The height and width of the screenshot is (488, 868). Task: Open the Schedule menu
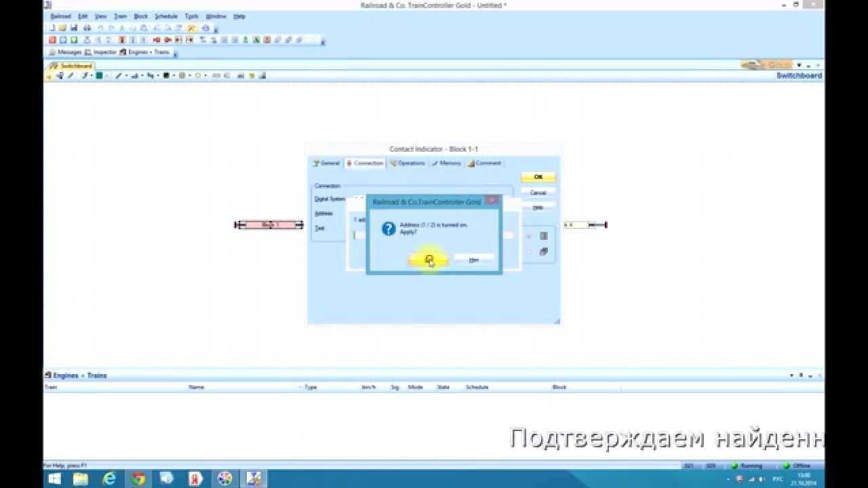tap(165, 16)
